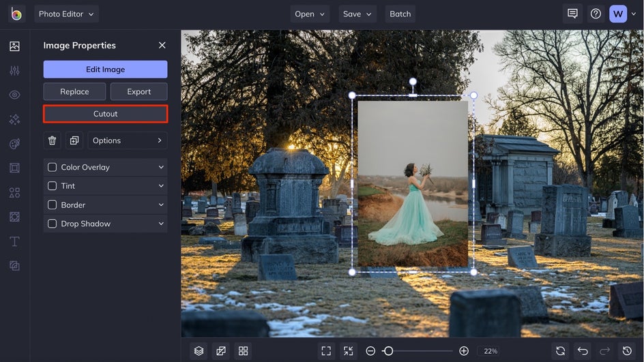Toggle the Drop Shadow checkbox
Viewport: 644px width, 362px height.
(x=53, y=224)
